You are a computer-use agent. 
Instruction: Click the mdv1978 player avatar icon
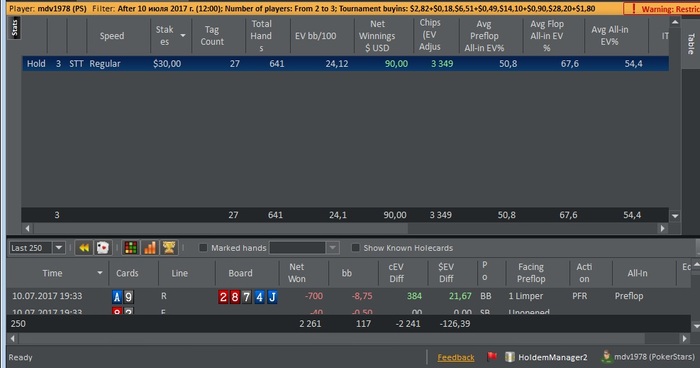[x=606, y=356]
